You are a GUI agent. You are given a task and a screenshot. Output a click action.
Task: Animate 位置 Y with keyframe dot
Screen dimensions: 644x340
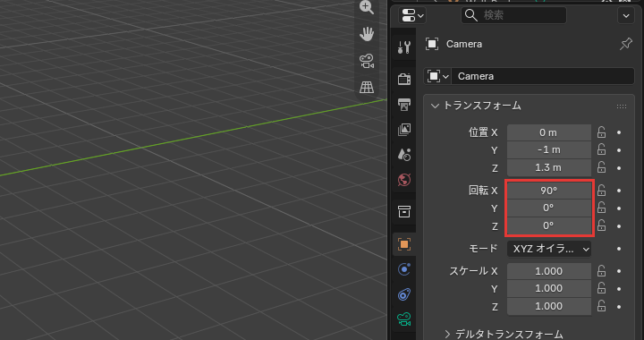(619, 150)
